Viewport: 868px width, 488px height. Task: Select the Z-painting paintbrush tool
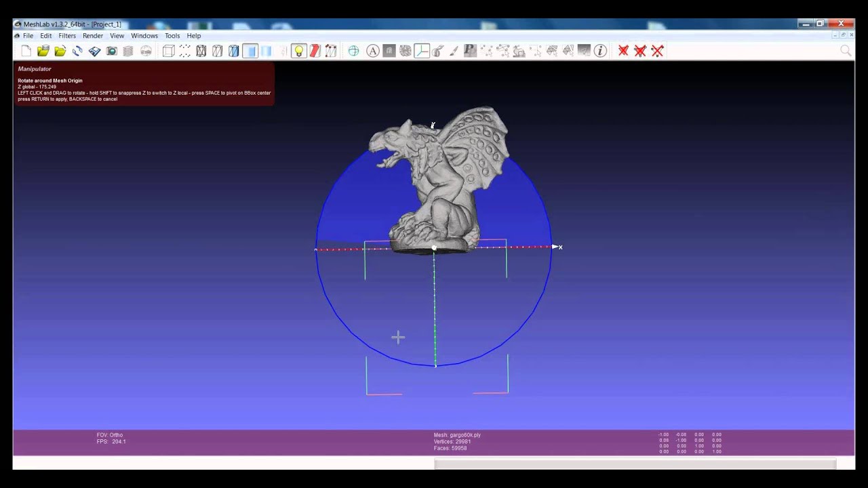tap(454, 51)
